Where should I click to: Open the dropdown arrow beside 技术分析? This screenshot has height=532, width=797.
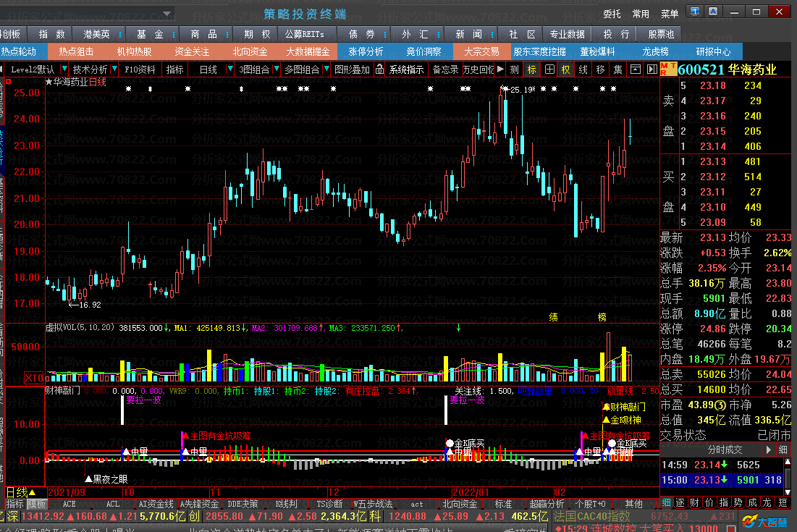pos(114,69)
